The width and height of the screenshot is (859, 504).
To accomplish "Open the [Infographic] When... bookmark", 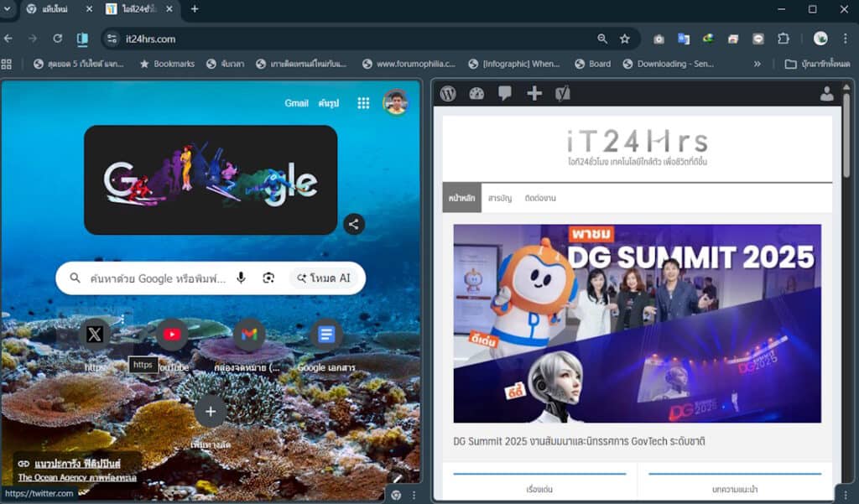I will click(514, 64).
